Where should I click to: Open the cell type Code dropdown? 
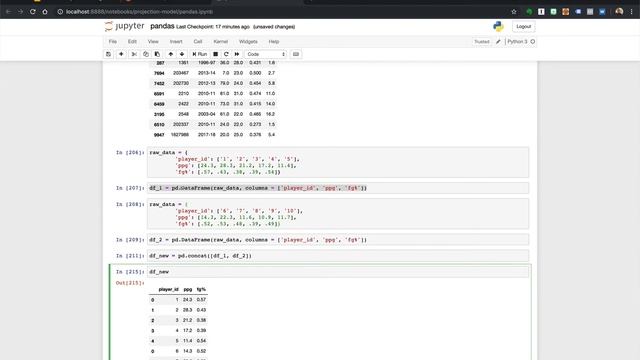(x=266, y=54)
